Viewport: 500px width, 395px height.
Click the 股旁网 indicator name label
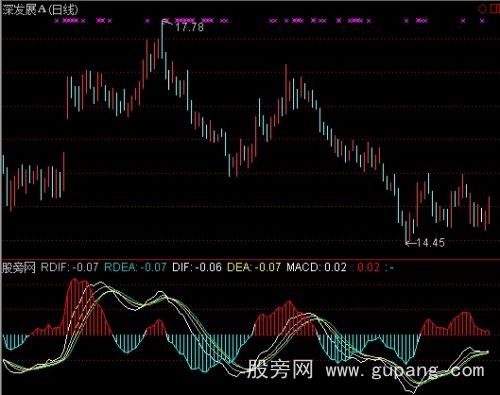coord(19,267)
